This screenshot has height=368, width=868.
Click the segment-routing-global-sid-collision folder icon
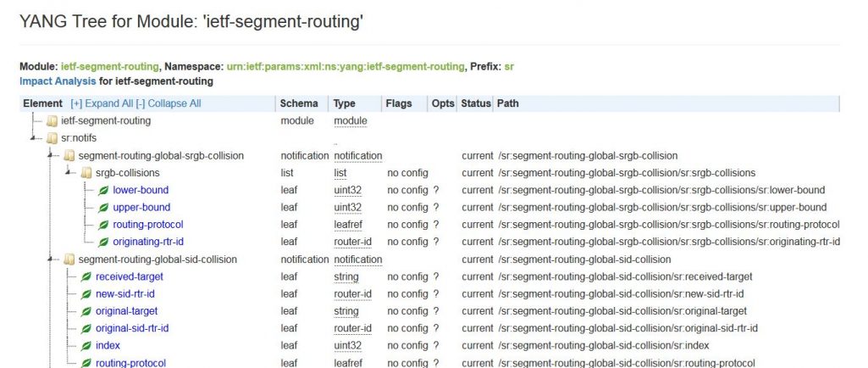point(69,259)
